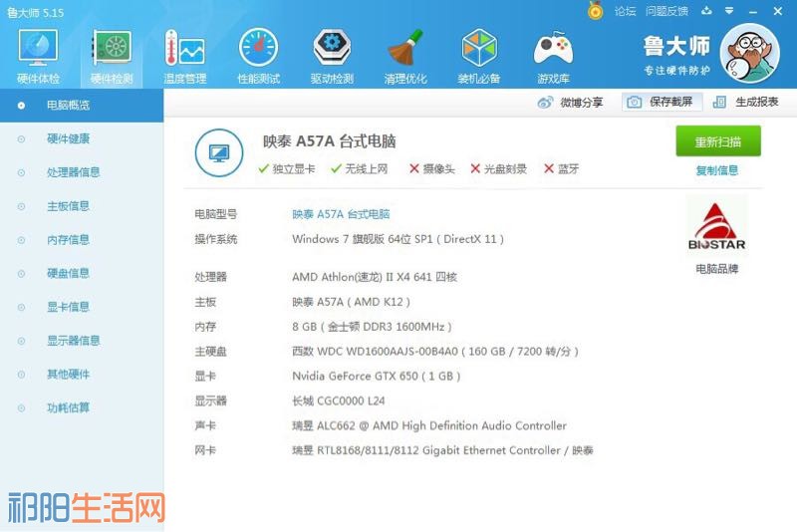Click the 映泰 A57A 台式电脑 header title
Image resolution: width=797 pixels, height=532 pixels.
330,141
